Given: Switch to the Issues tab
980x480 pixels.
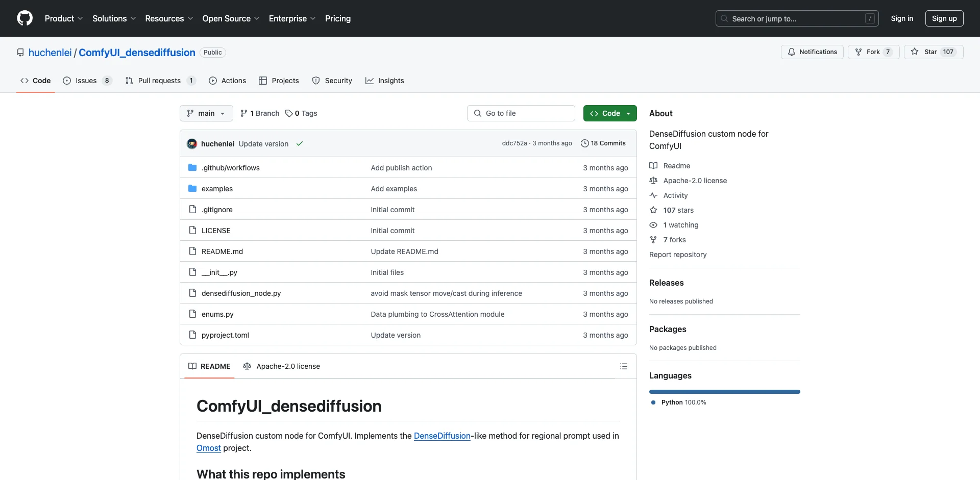Looking at the screenshot, I should 87,81.
